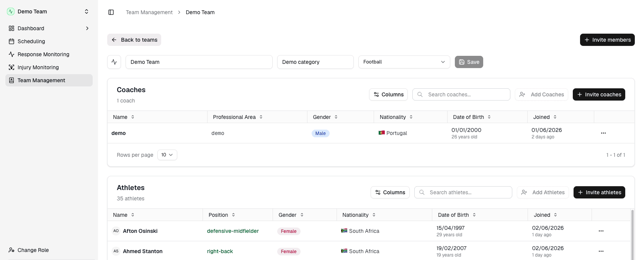Screen dimensions: 644x260
Task: Click the 01/01/2000 date of birth
Action: [x=466, y=130]
